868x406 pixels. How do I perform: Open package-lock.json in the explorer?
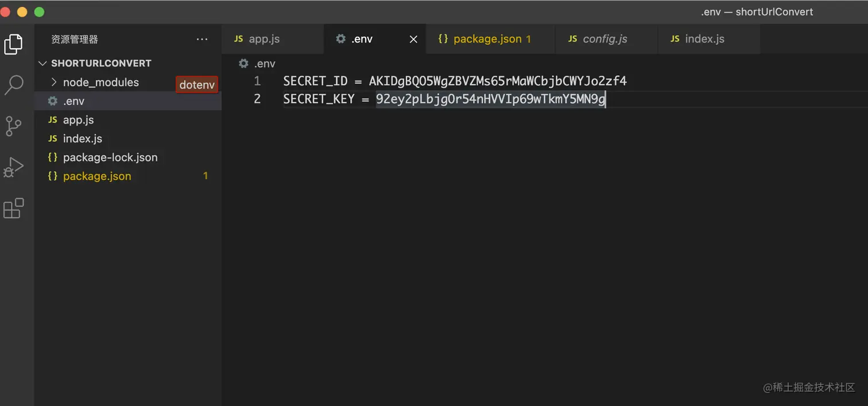(x=110, y=157)
